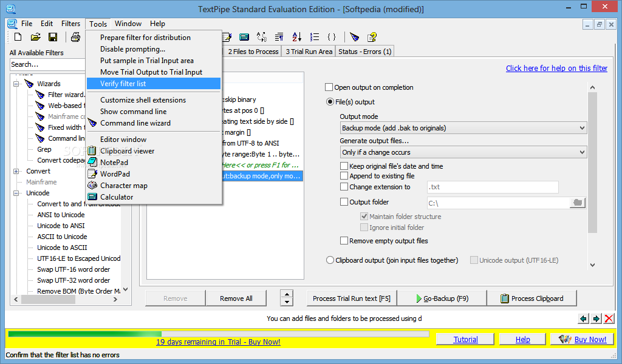Click the Character map menu icon
The height and width of the screenshot is (364, 622).
click(x=92, y=185)
